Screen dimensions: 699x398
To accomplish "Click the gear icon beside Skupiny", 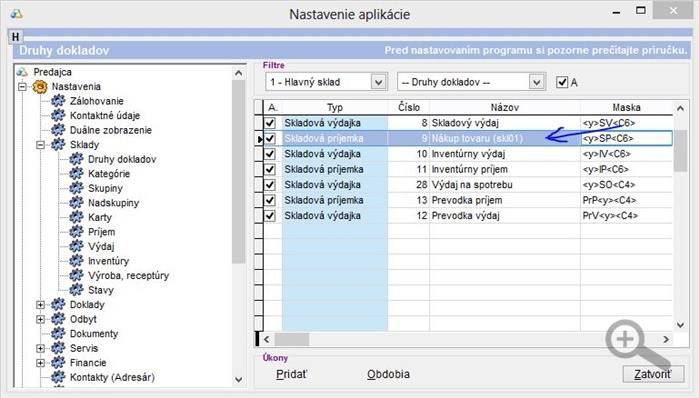I will [76, 188].
